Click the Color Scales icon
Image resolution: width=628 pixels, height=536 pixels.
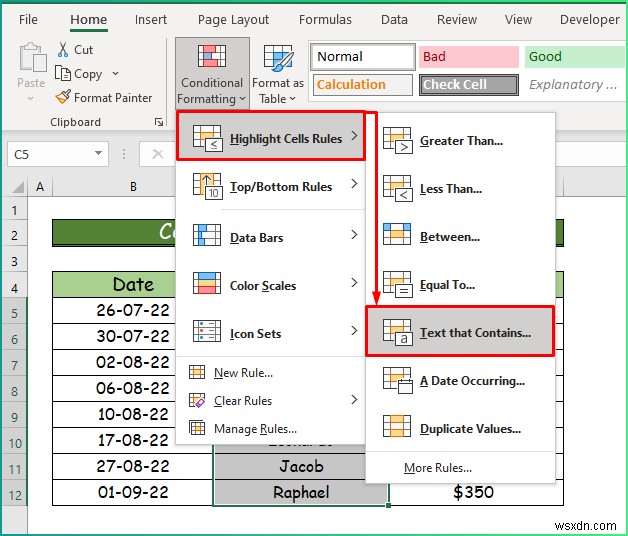pos(207,283)
